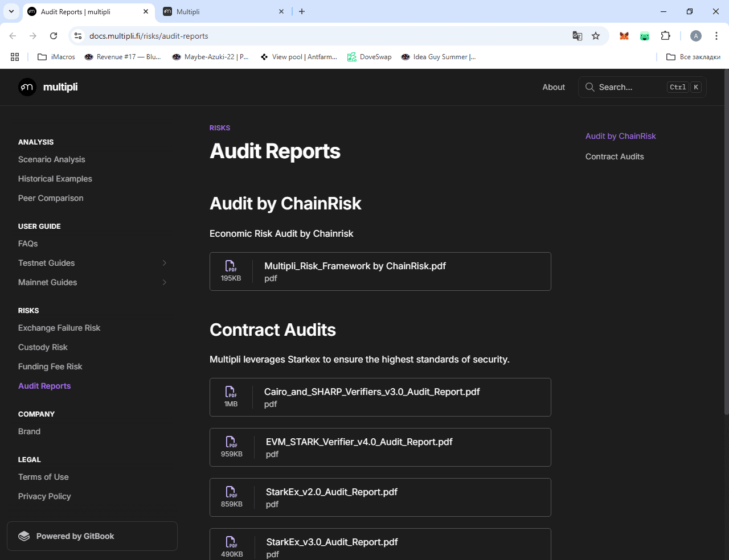Click the translate page icon
Image resolution: width=729 pixels, height=560 pixels.
click(x=578, y=36)
